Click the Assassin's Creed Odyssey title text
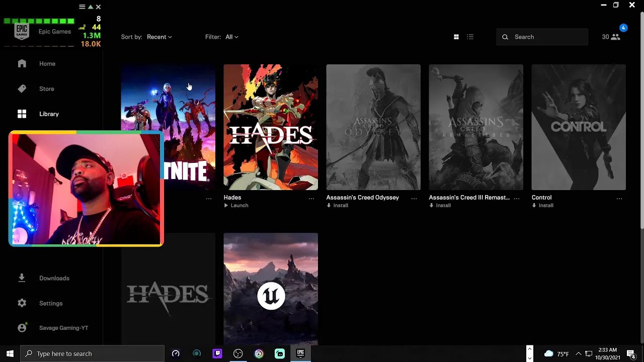 click(363, 198)
